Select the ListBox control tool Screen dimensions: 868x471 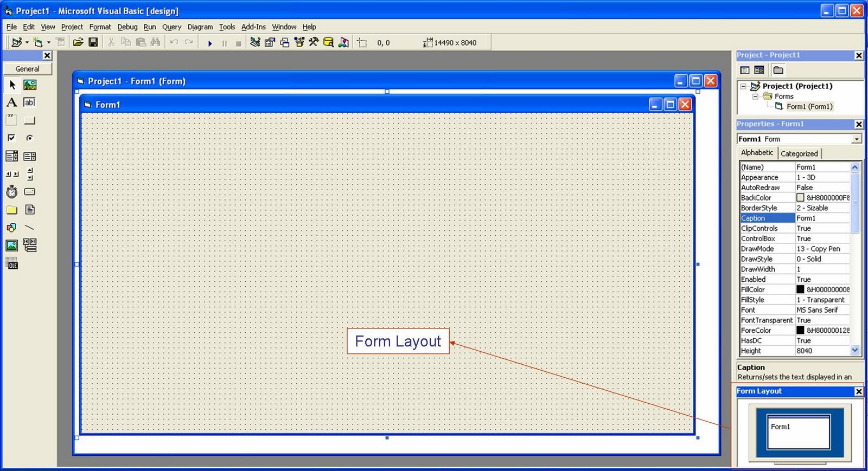[30, 156]
